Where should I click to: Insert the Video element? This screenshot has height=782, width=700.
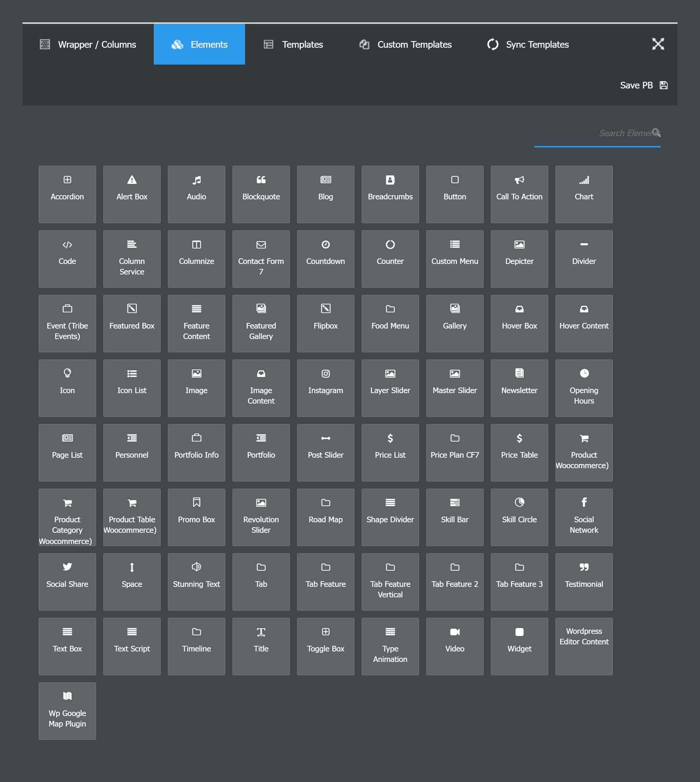455,646
